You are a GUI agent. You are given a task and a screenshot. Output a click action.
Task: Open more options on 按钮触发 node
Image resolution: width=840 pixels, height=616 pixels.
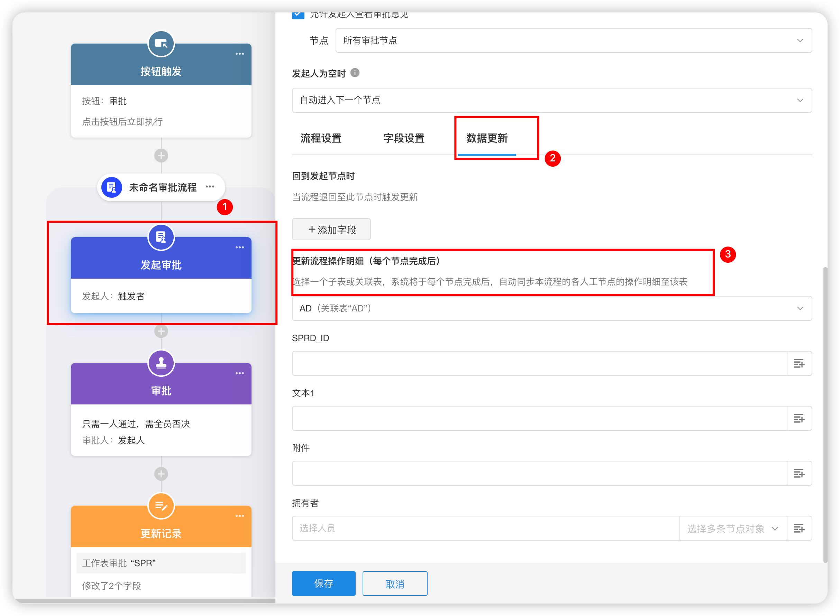tap(239, 54)
